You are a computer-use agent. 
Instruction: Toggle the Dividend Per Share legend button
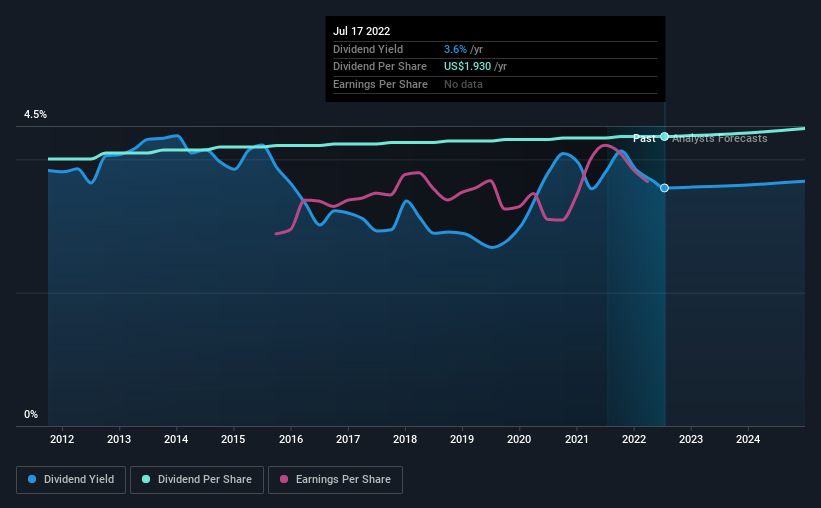pos(197,480)
